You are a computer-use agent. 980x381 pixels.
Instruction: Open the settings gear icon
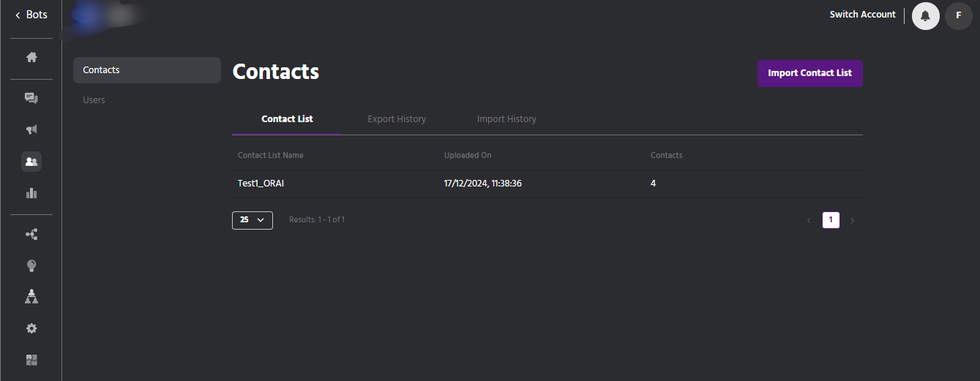31,328
